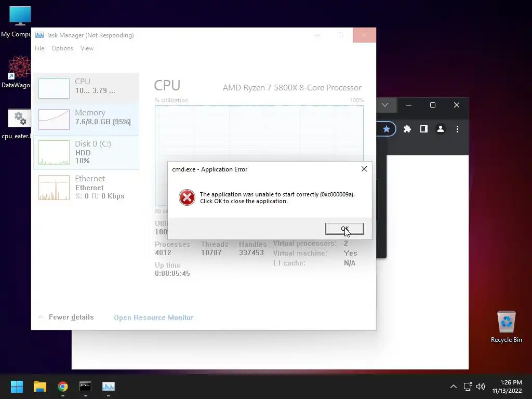The height and width of the screenshot is (399, 532).
Task: Switch to Task Manager in the taskbar
Action: [109, 387]
